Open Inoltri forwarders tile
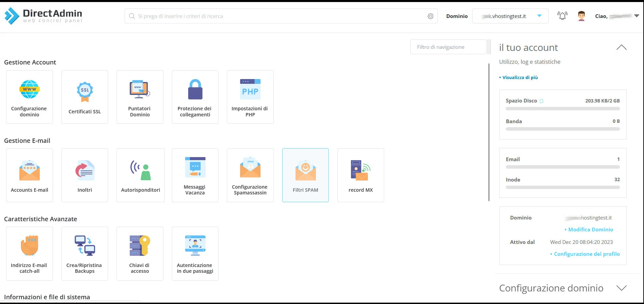This screenshot has width=644, height=304. (85, 175)
